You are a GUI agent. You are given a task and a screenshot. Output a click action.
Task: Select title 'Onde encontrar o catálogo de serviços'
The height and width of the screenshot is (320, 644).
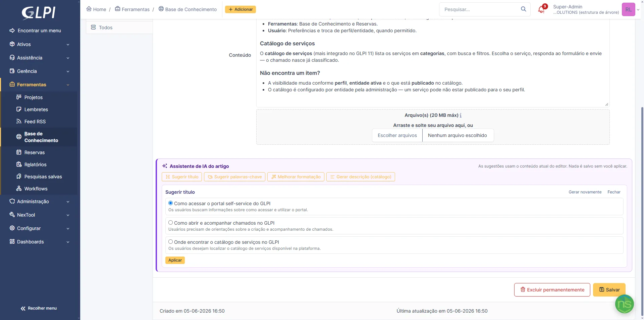coord(170,242)
